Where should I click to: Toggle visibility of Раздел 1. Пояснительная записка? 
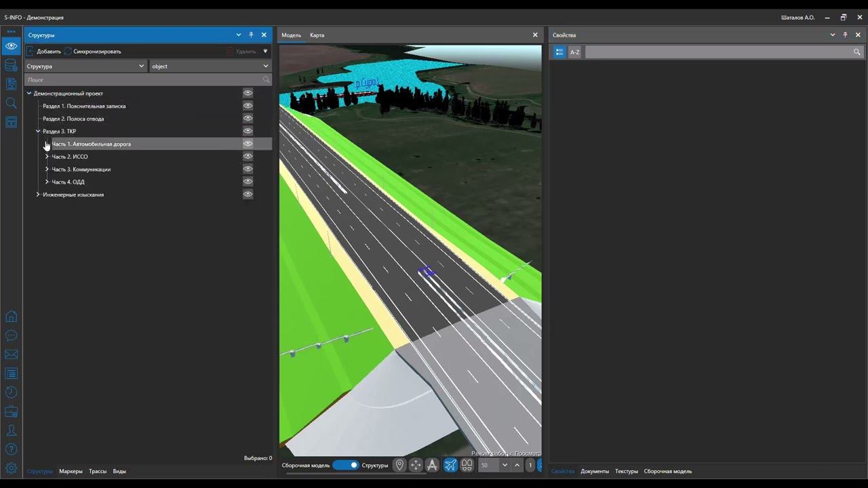coord(248,106)
